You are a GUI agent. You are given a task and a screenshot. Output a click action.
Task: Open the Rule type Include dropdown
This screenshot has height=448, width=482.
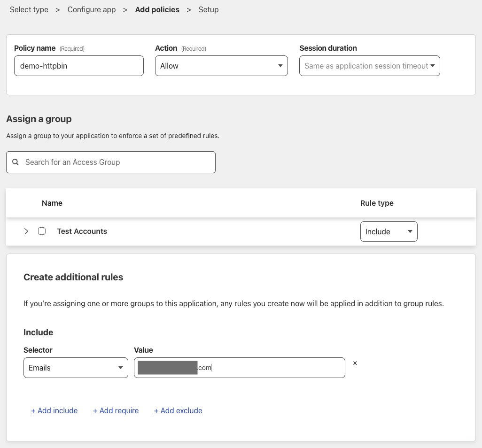(389, 232)
